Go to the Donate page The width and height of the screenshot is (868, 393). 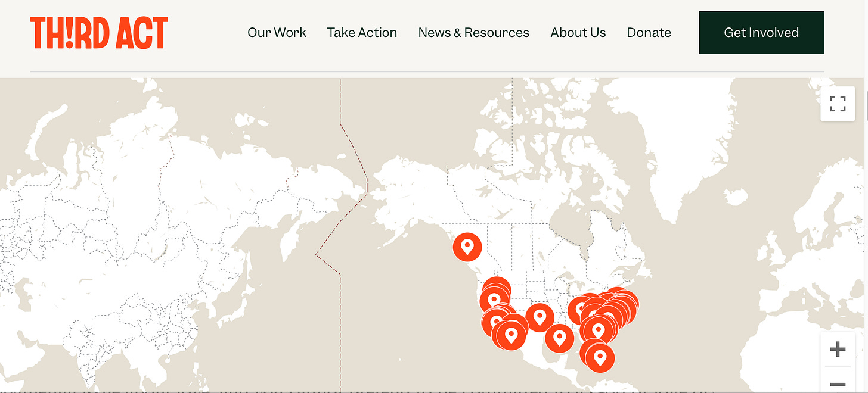pyautogui.click(x=649, y=33)
